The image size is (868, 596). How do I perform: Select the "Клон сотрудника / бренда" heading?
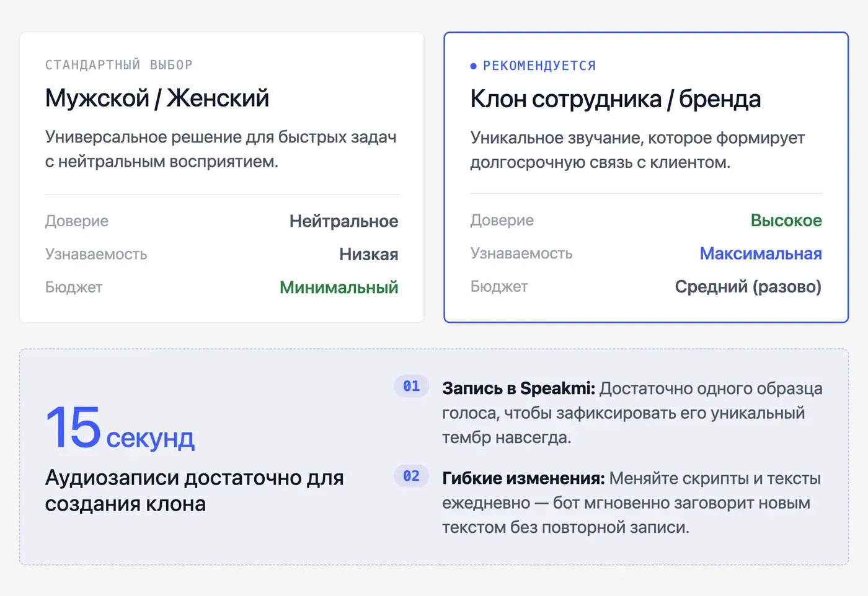(x=616, y=99)
